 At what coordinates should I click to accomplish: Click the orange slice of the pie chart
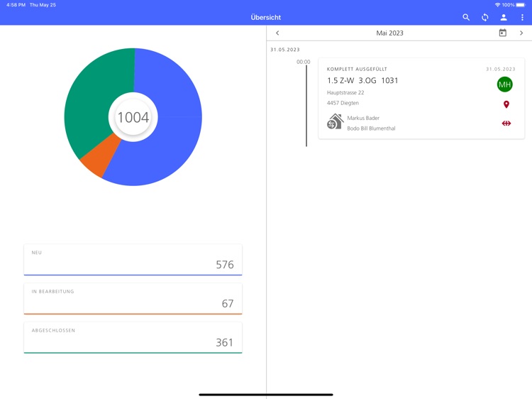coord(100,156)
